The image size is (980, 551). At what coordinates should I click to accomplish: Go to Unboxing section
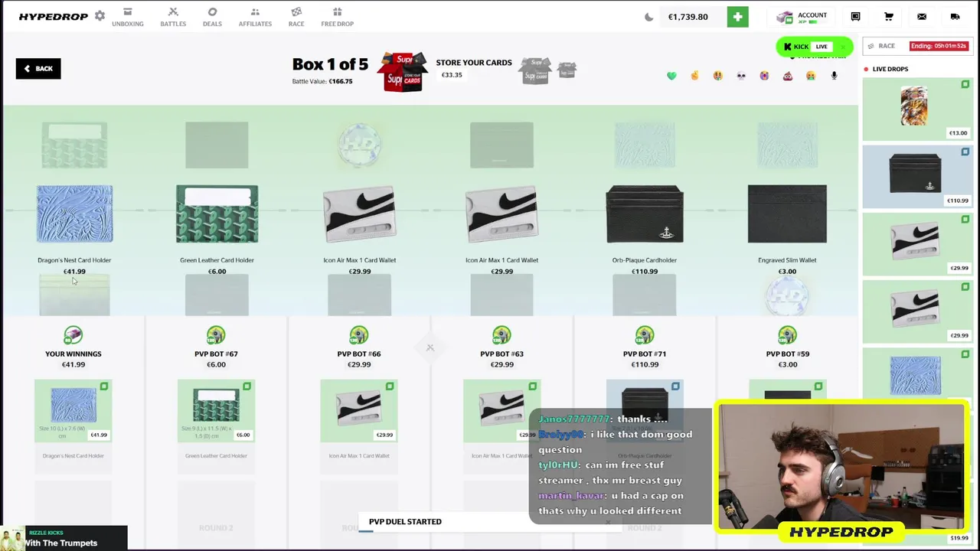128,17
